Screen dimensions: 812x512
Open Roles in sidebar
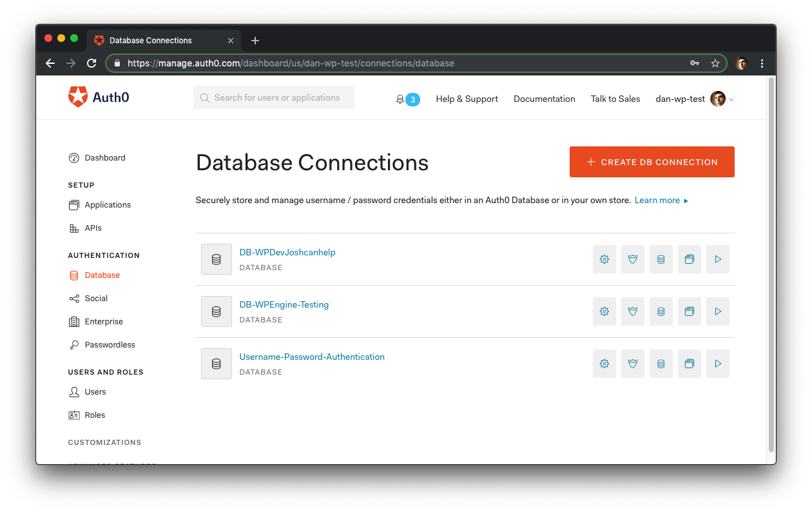pos(86,415)
